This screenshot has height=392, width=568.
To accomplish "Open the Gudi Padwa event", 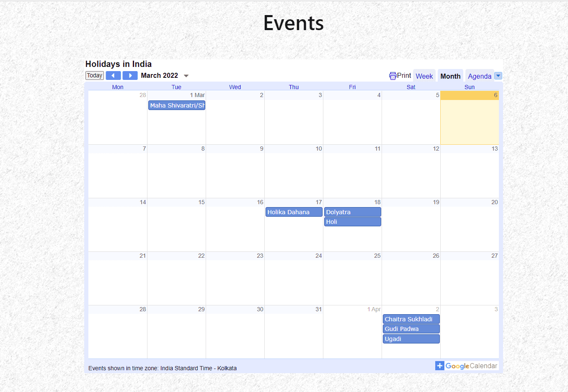I will [411, 329].
